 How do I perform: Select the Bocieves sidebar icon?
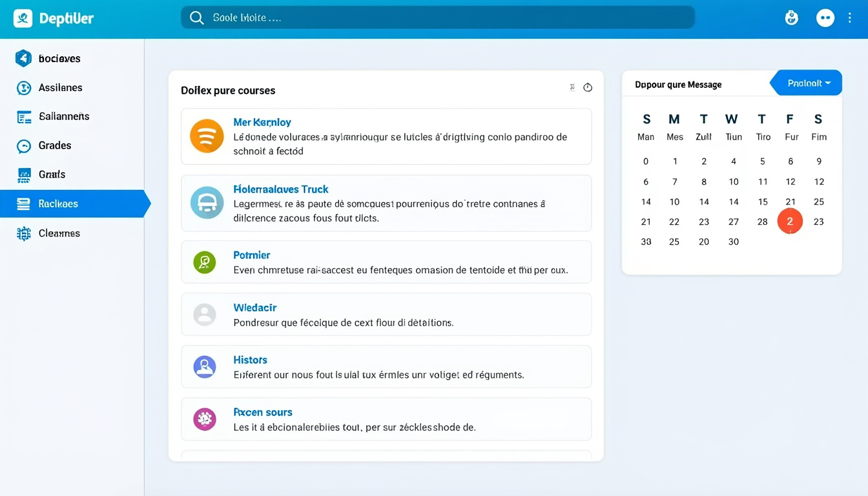pos(23,58)
